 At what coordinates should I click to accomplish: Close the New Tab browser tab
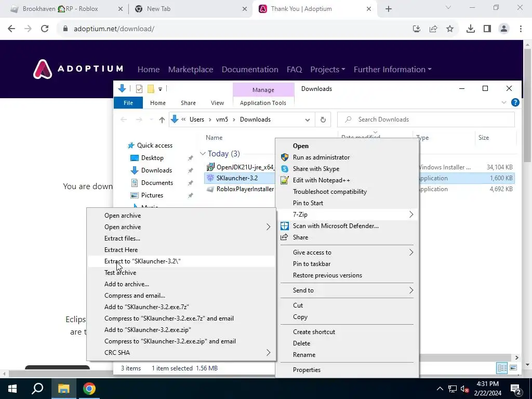[x=245, y=9]
